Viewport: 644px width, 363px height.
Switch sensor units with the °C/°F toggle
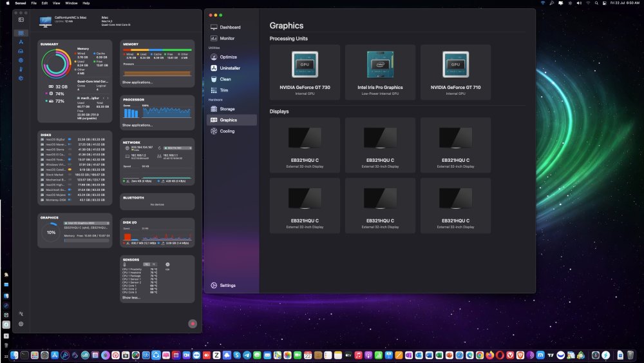(x=150, y=264)
